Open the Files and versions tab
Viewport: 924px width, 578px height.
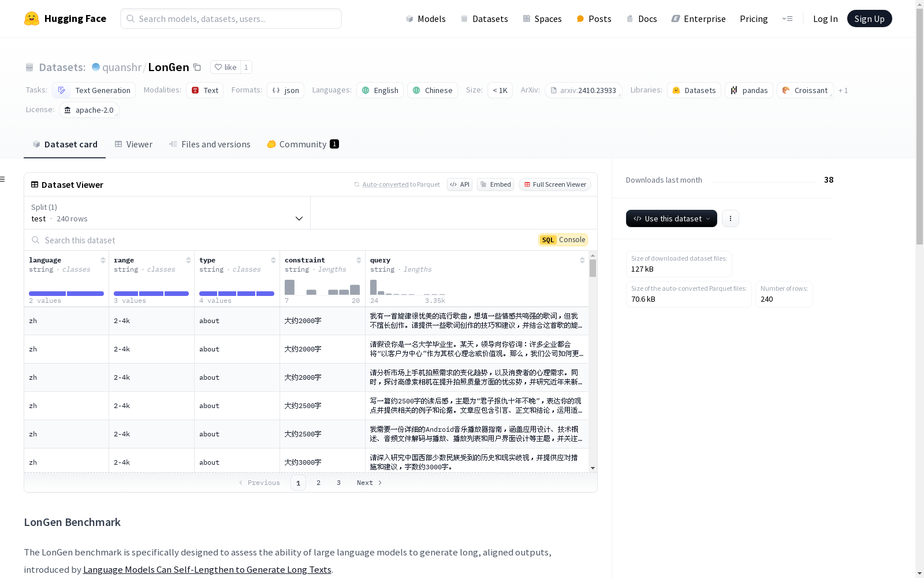pos(210,144)
